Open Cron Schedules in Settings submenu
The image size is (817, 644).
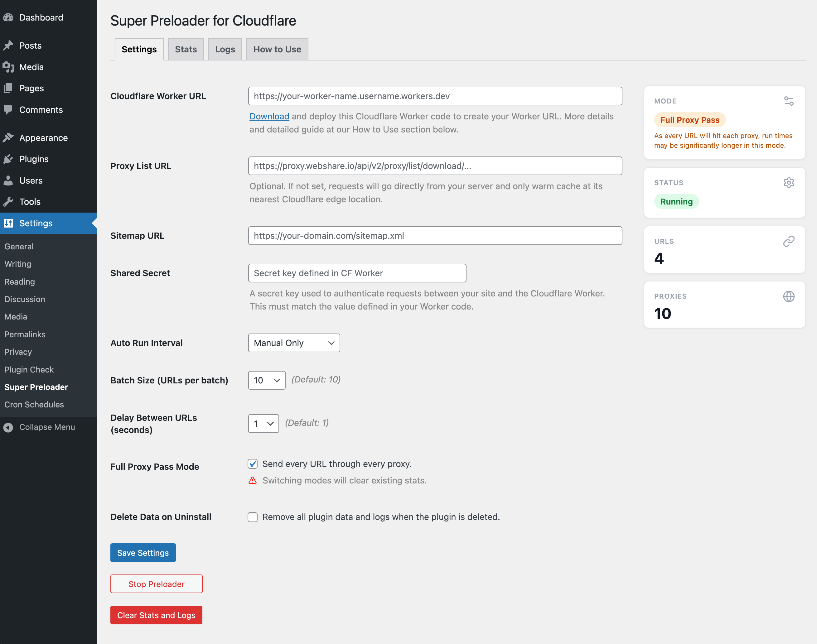34,405
